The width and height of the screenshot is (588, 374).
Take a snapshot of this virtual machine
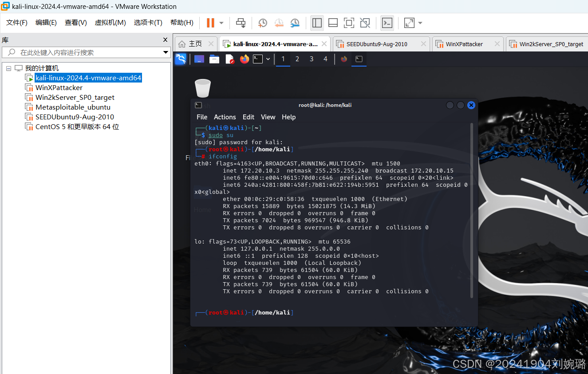click(263, 23)
